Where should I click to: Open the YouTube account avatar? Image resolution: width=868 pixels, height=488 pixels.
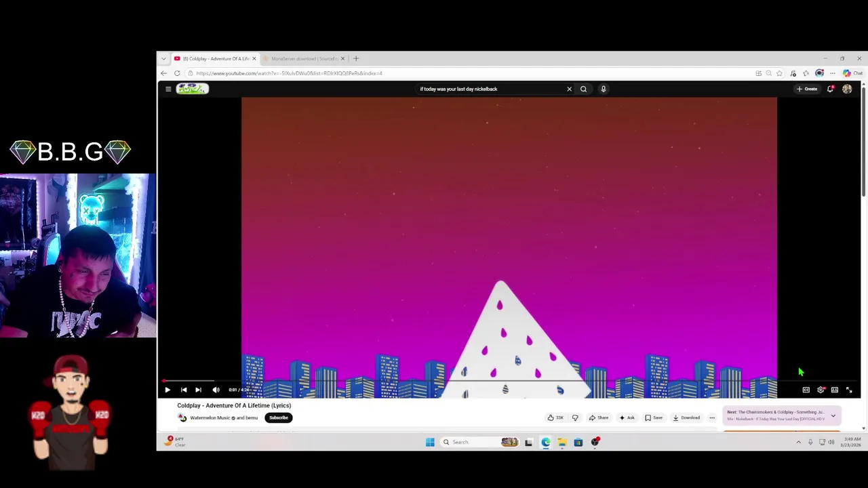(847, 89)
